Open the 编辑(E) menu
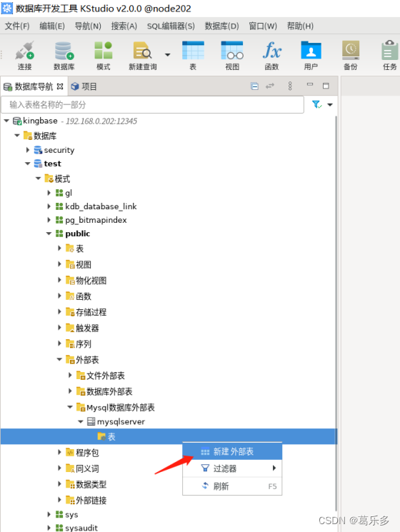This screenshot has height=532, width=400. click(x=52, y=26)
